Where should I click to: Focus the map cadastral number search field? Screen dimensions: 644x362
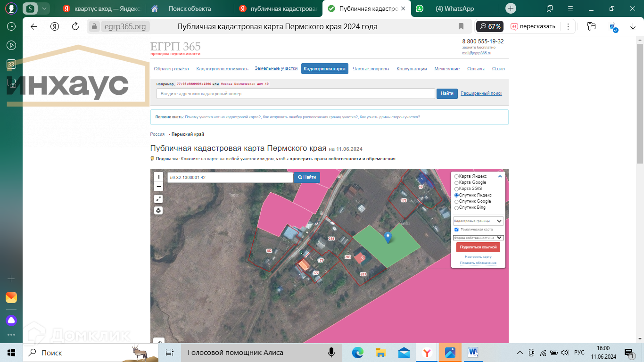[x=230, y=178]
